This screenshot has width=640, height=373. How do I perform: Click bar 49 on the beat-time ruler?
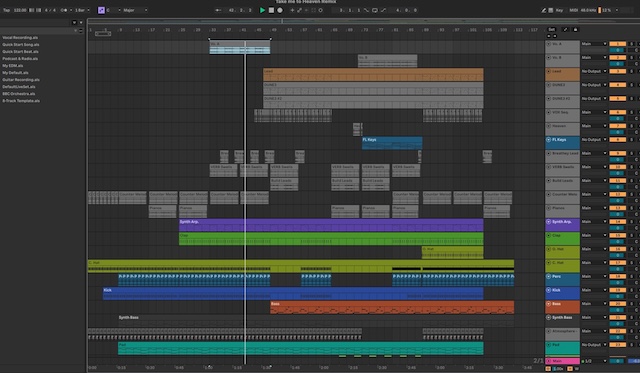click(x=273, y=30)
